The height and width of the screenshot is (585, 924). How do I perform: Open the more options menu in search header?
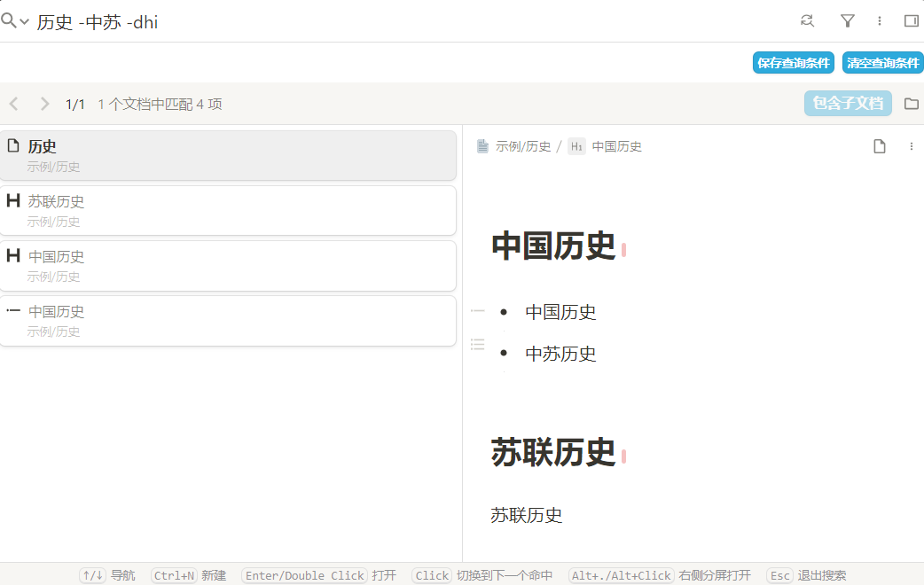tap(879, 21)
